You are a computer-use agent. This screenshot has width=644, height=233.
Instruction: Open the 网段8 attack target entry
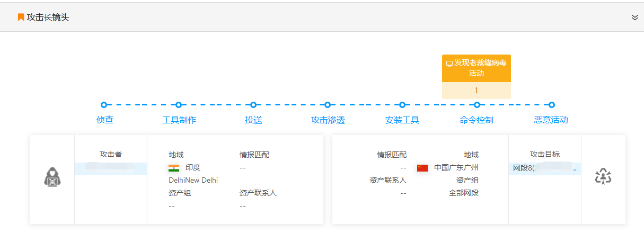point(544,168)
